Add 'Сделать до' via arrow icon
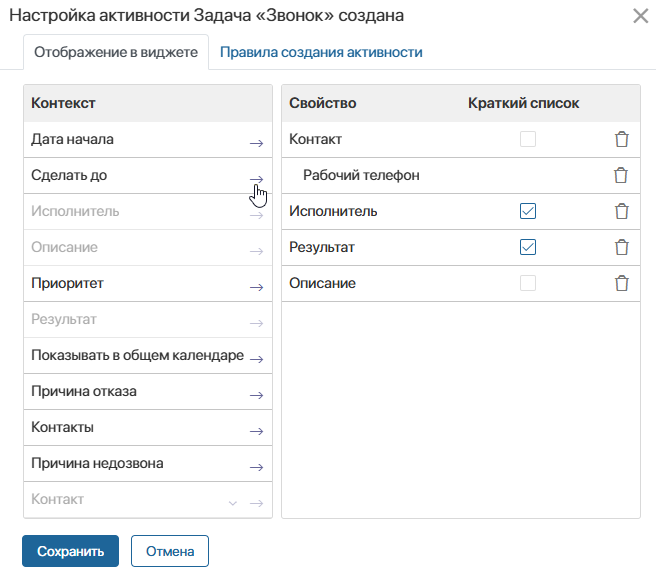Viewport: 656px width, 572px height. coord(256,180)
